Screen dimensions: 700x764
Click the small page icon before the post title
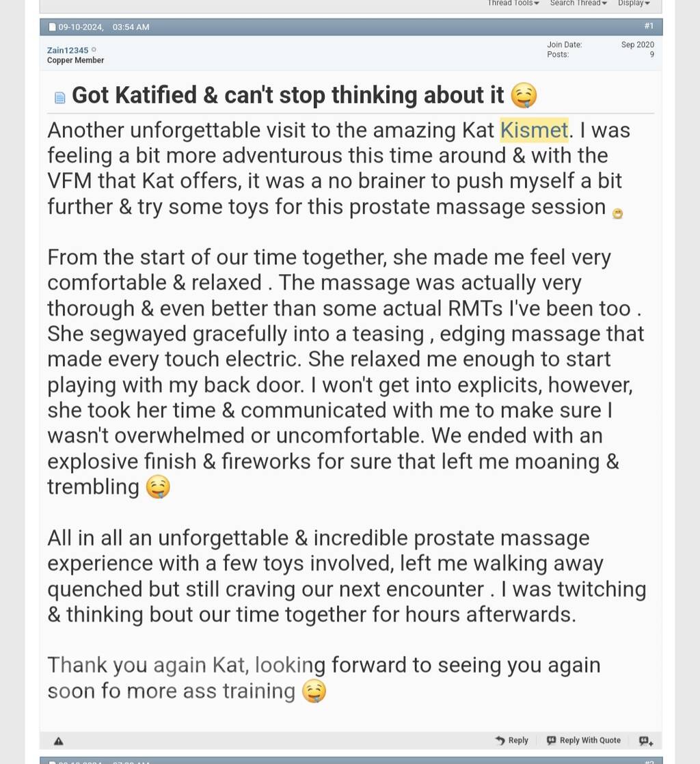point(60,98)
